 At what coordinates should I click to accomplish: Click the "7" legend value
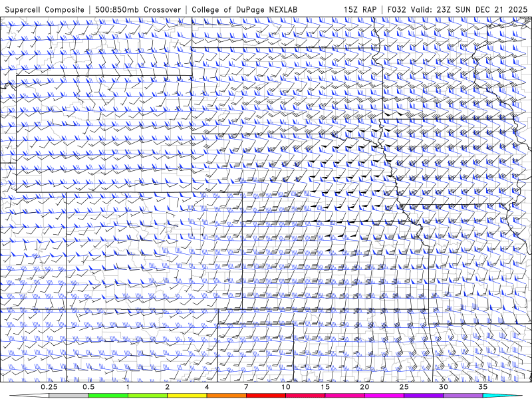(x=246, y=387)
